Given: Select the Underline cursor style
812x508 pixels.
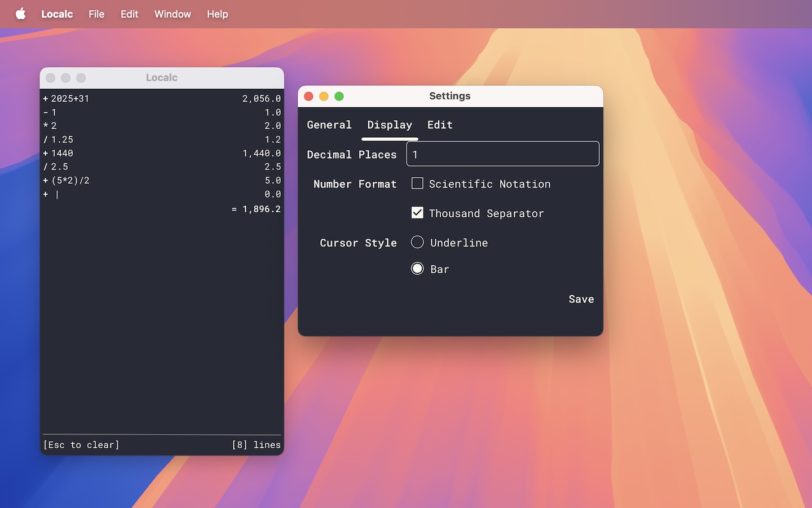Looking at the screenshot, I should tap(417, 242).
